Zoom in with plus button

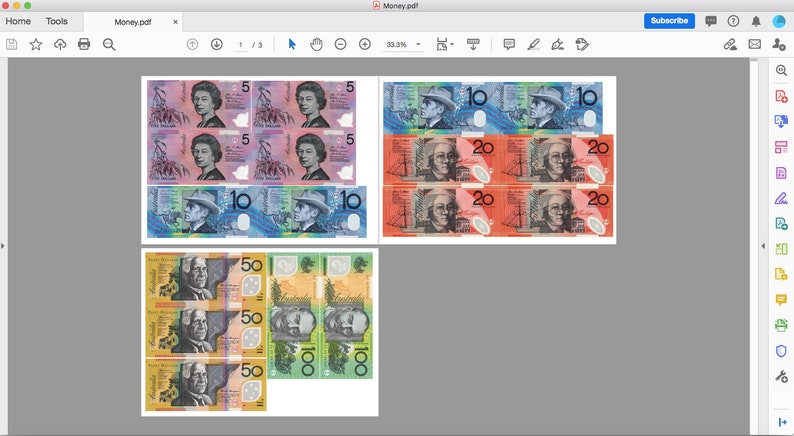coord(365,45)
